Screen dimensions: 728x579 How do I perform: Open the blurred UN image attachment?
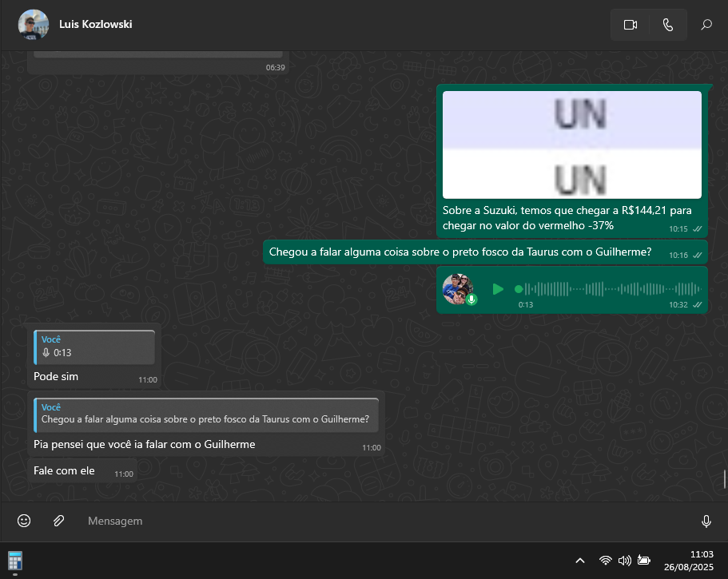tap(571, 145)
